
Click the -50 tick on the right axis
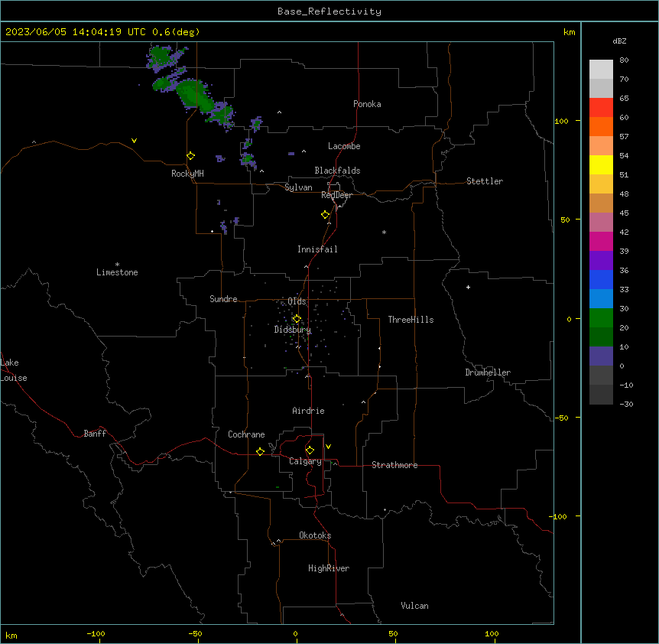click(x=561, y=418)
